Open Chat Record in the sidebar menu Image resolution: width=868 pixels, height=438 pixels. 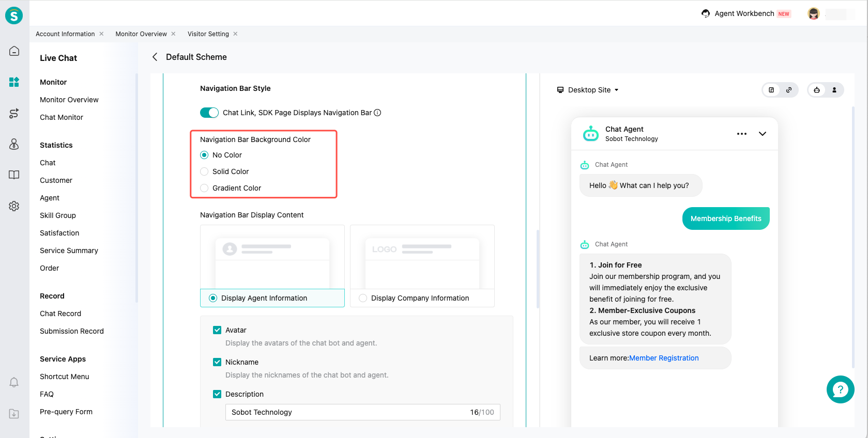tap(60, 314)
